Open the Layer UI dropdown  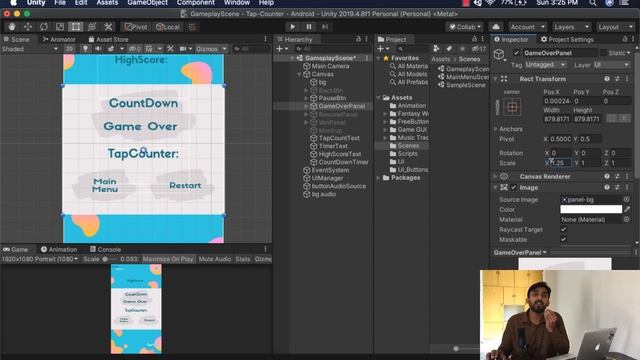coord(611,65)
